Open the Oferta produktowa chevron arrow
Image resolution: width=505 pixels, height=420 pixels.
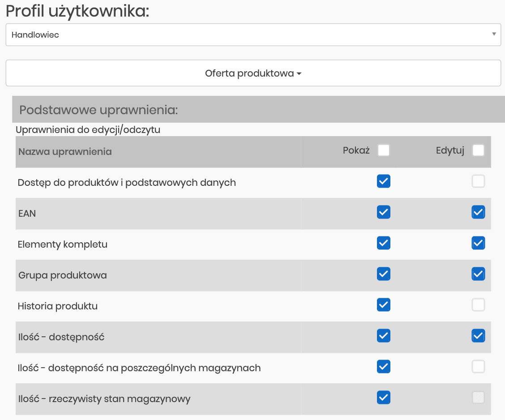click(x=300, y=73)
